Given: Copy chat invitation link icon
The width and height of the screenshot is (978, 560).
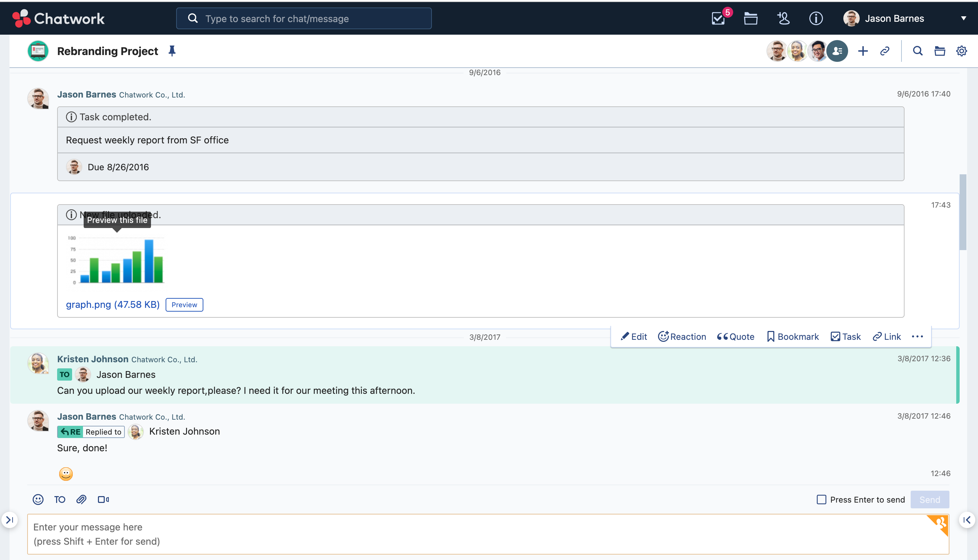Looking at the screenshot, I should (884, 51).
